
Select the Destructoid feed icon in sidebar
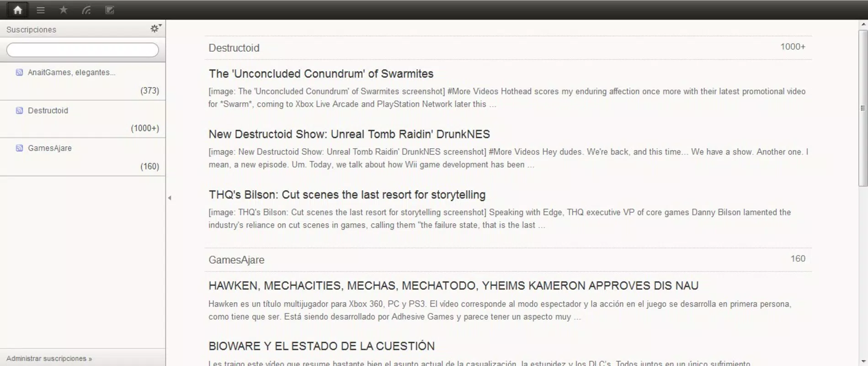click(x=19, y=110)
